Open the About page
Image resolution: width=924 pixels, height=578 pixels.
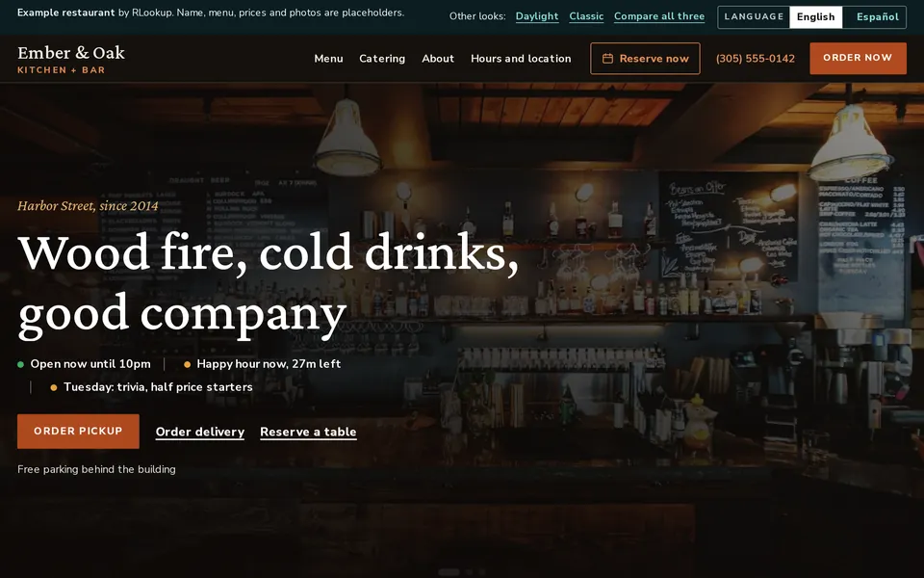tap(438, 59)
